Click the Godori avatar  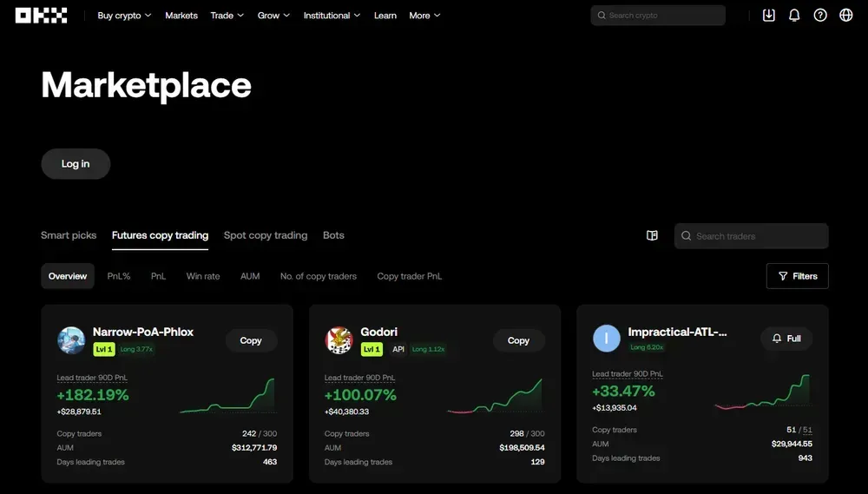339,340
